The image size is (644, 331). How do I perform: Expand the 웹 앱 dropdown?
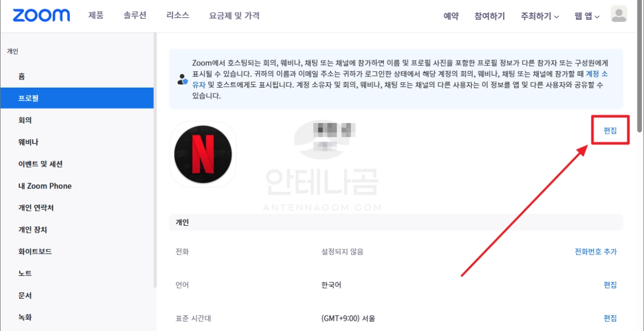coord(587,16)
